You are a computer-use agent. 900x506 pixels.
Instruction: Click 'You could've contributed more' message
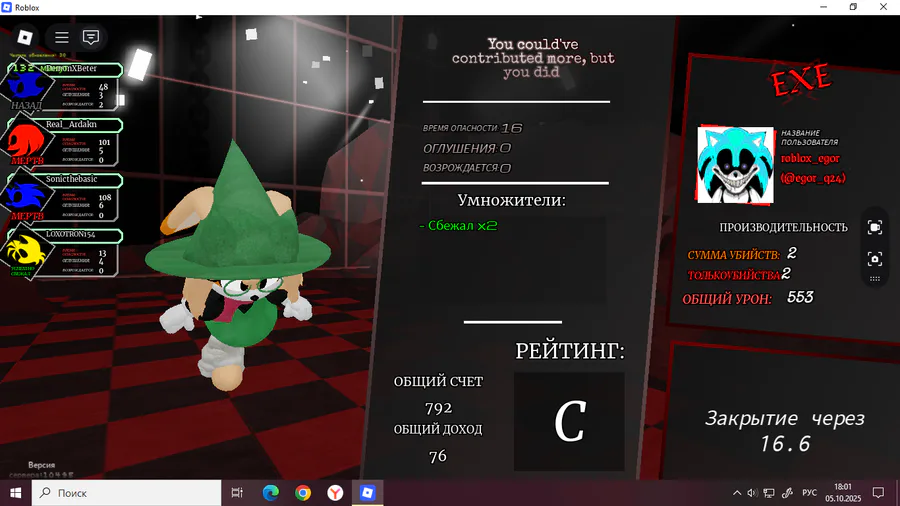pyautogui.click(x=533, y=58)
